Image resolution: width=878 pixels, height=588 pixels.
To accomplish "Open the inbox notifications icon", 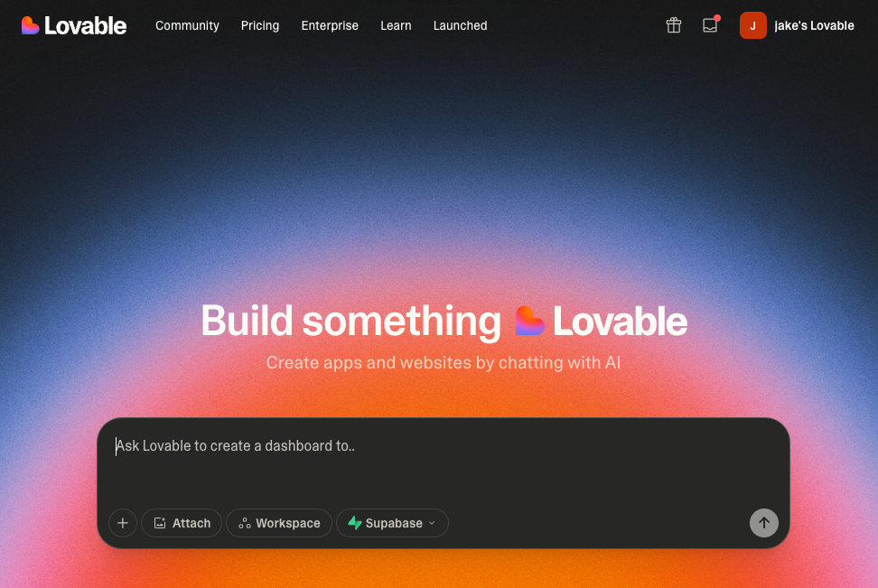I will tap(710, 25).
